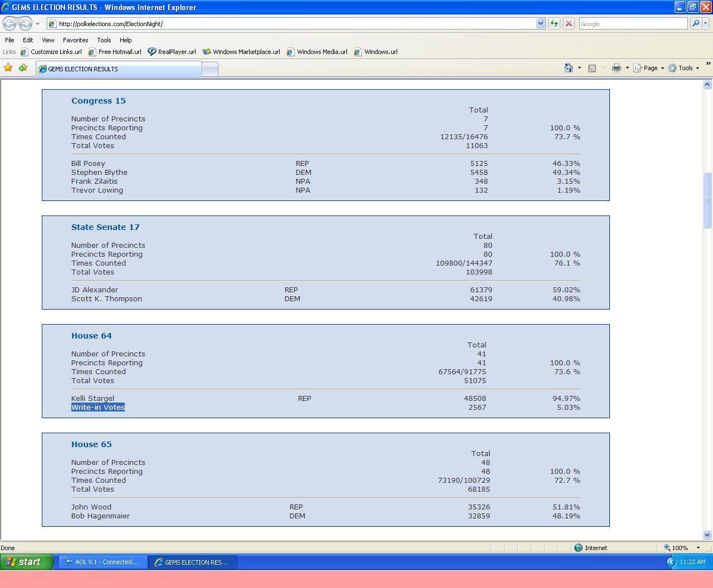Click Add to Favorites icon
The width and height of the screenshot is (713, 588).
[x=23, y=68]
